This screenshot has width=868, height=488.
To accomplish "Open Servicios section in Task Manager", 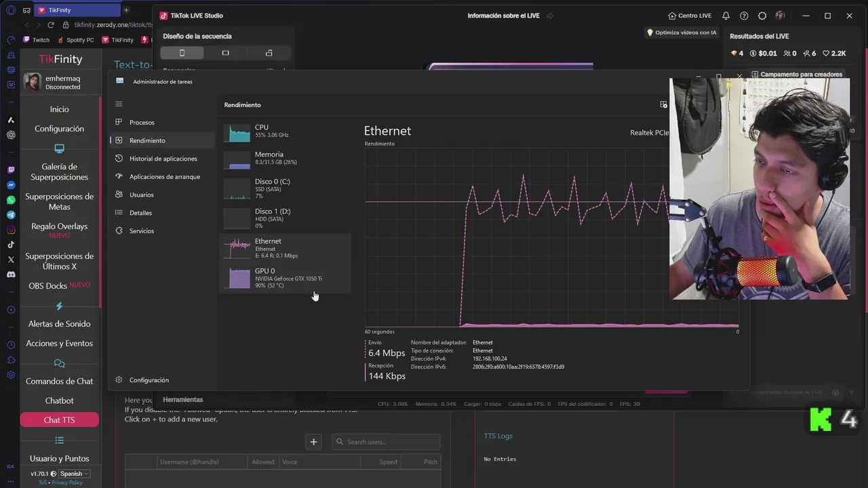I will point(162,231).
